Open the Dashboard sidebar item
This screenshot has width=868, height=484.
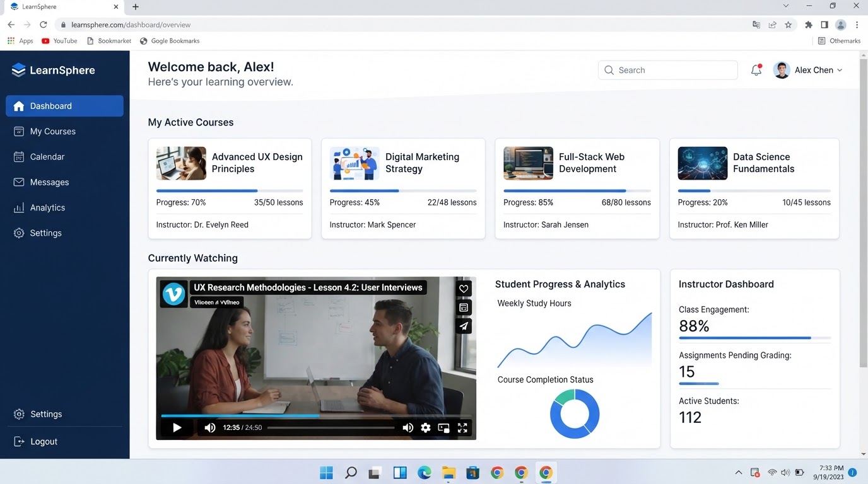pyautogui.click(x=64, y=106)
